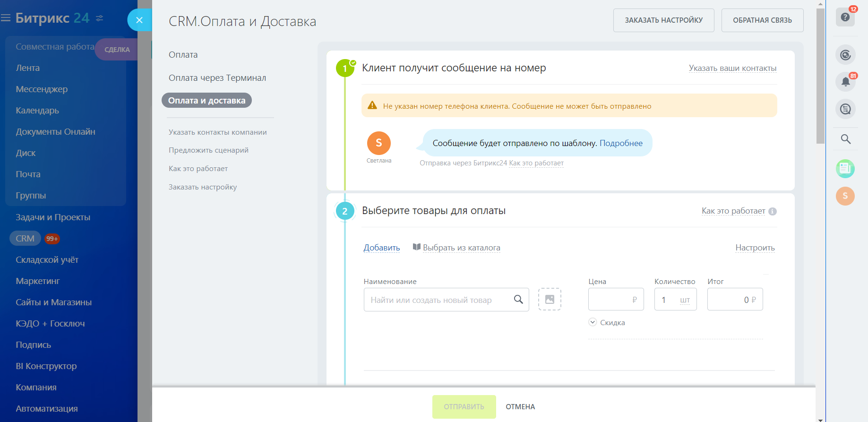
Task: Open Складской учёт
Action: pyautogui.click(x=47, y=260)
